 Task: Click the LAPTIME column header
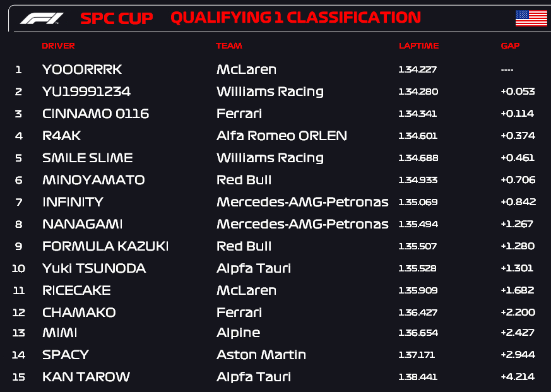tap(419, 45)
